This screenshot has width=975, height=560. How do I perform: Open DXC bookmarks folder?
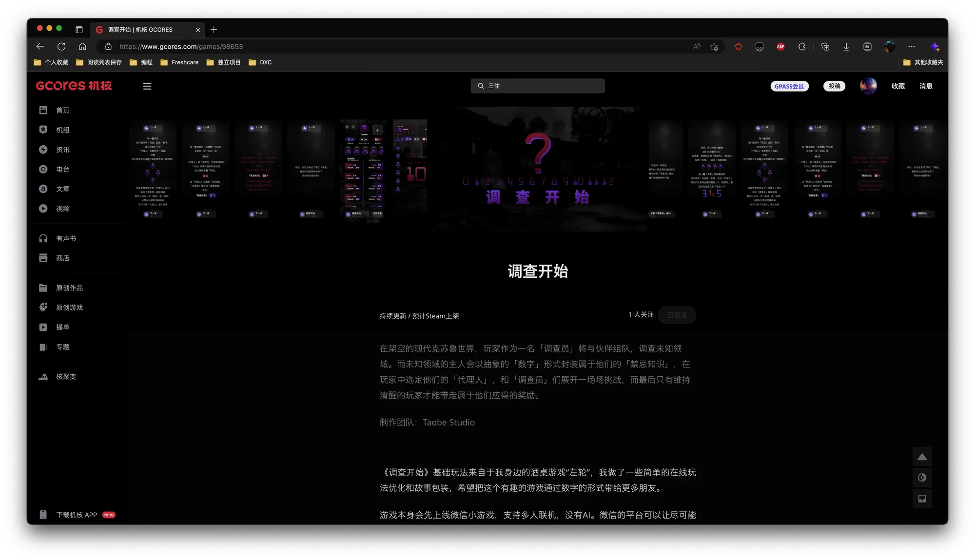click(x=260, y=62)
